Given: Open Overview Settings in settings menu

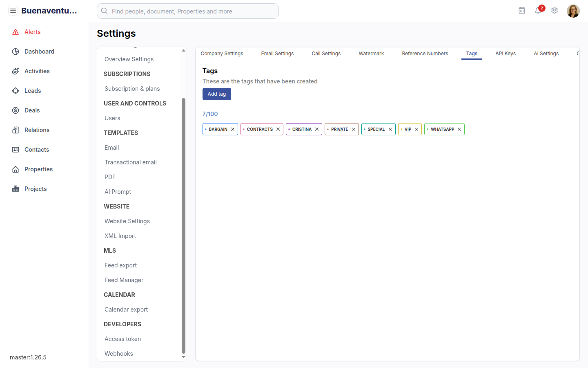Looking at the screenshot, I should pyautogui.click(x=129, y=59).
